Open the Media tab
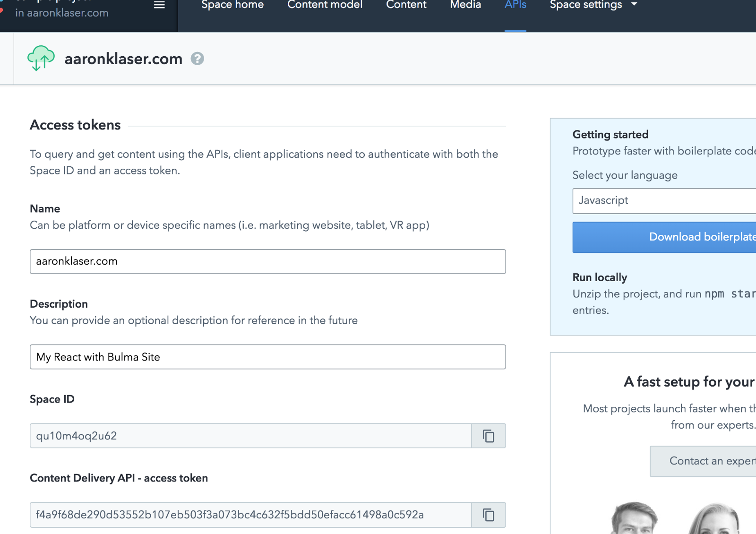Viewport: 756px width, 534px height. point(465,5)
